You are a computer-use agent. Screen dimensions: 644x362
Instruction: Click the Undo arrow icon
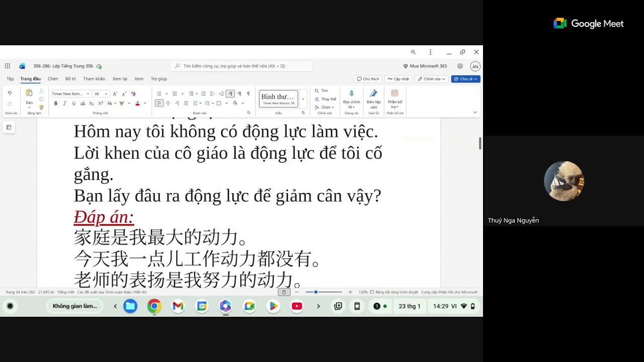pos(10,93)
